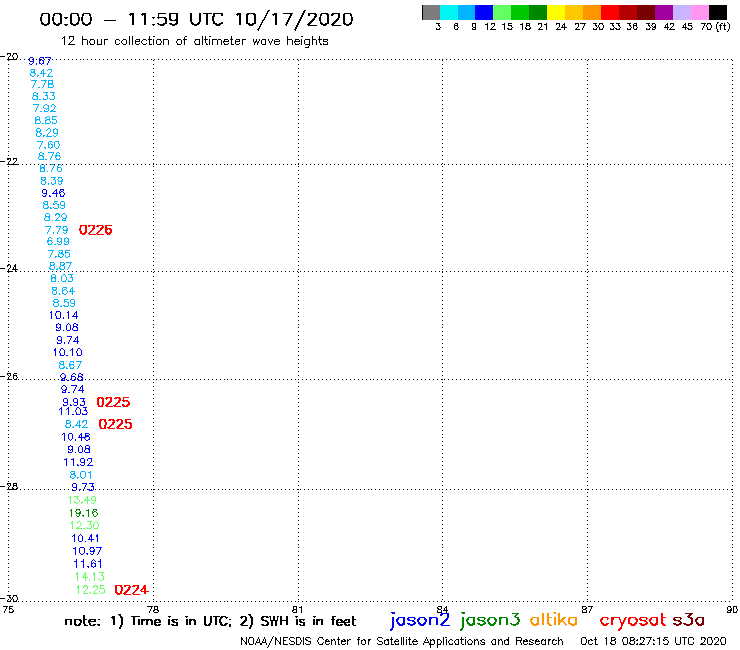Click the wave height value 6.99

58,241
